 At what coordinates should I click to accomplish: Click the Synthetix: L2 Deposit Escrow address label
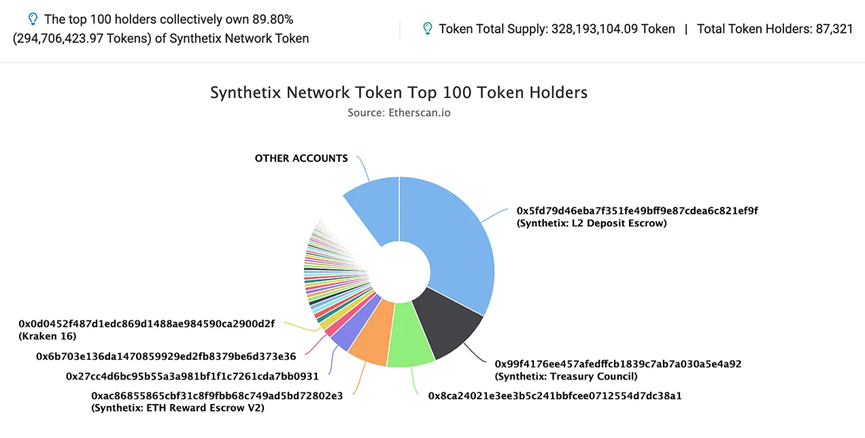[x=637, y=217]
